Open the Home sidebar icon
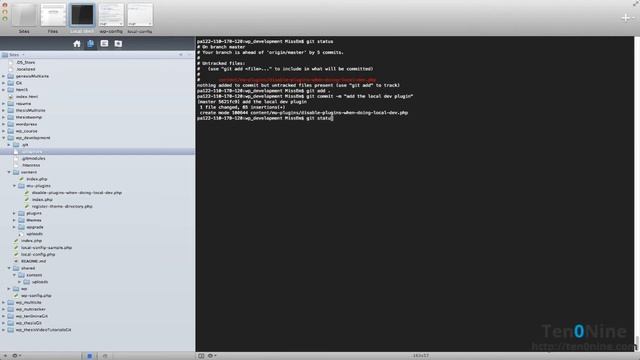The width and height of the screenshot is (640, 360). pyautogui.click(x=77, y=44)
